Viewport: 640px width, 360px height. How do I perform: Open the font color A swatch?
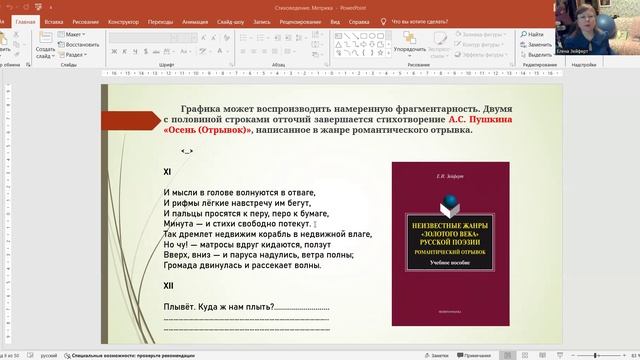220,51
